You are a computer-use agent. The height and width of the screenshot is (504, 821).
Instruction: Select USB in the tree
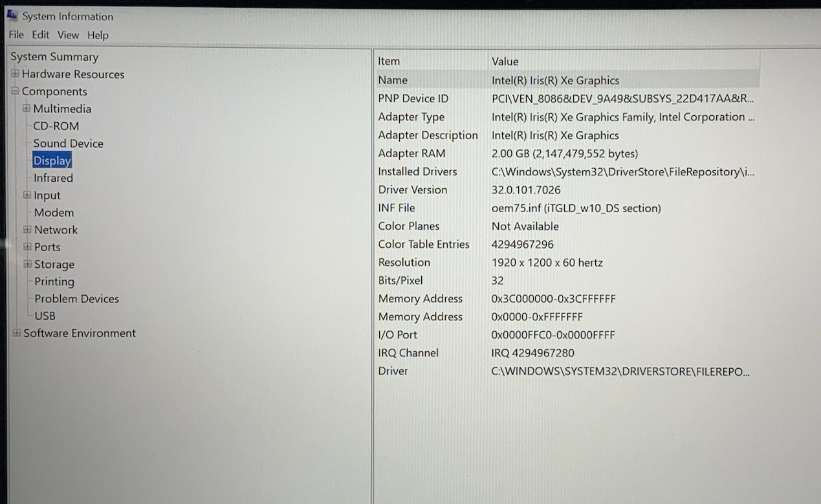pyautogui.click(x=45, y=316)
